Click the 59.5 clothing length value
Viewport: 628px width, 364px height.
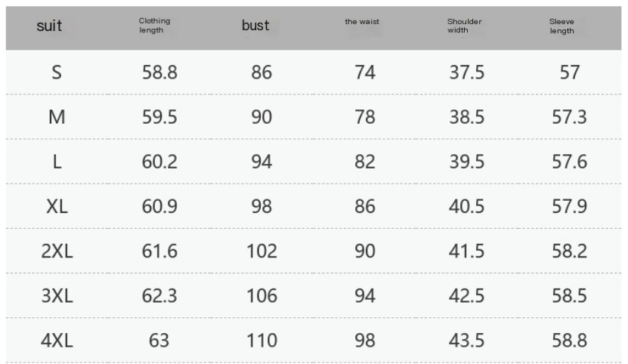pos(159,117)
